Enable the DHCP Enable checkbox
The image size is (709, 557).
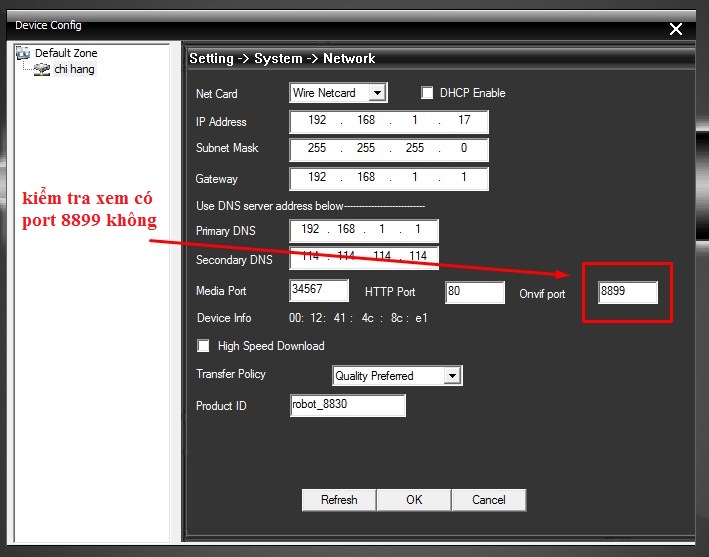[x=428, y=93]
